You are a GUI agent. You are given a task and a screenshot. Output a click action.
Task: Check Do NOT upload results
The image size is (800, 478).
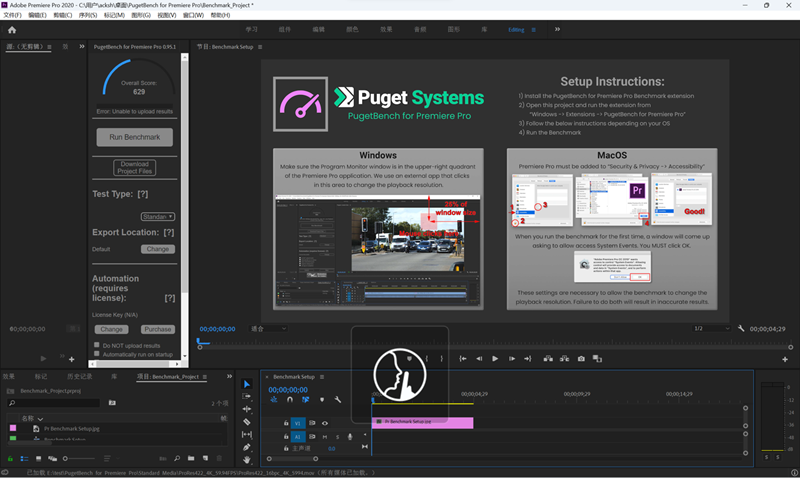[96, 345]
